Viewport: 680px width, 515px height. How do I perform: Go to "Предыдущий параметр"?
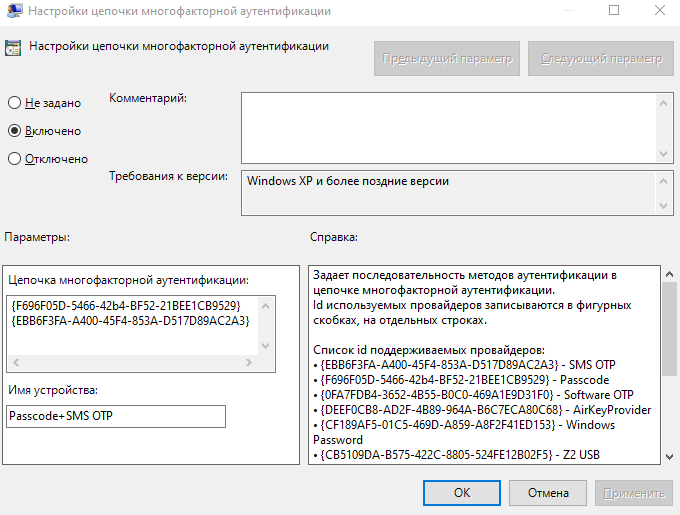(447, 59)
